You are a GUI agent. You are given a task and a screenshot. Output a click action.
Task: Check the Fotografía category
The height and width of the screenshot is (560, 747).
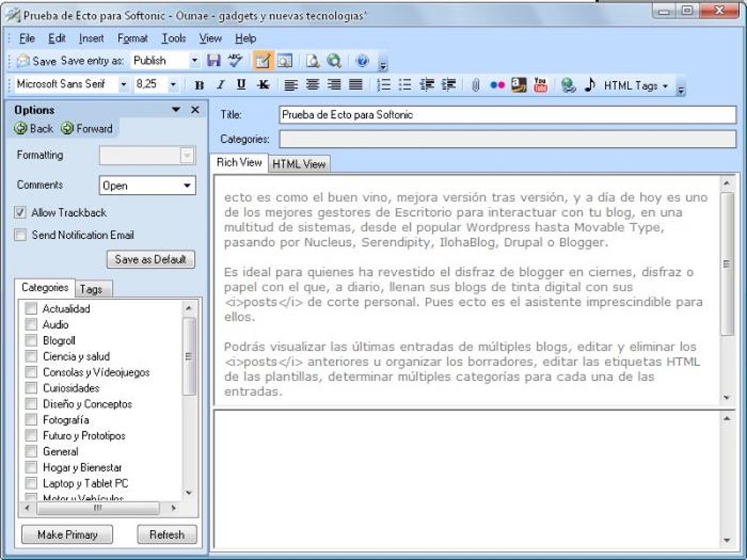click(x=31, y=419)
